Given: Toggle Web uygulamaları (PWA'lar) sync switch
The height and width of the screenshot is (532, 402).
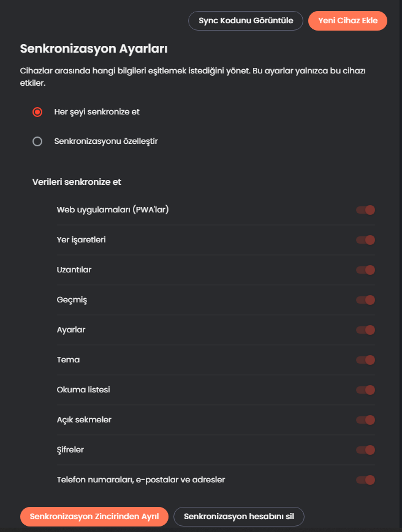Looking at the screenshot, I should pyautogui.click(x=366, y=210).
